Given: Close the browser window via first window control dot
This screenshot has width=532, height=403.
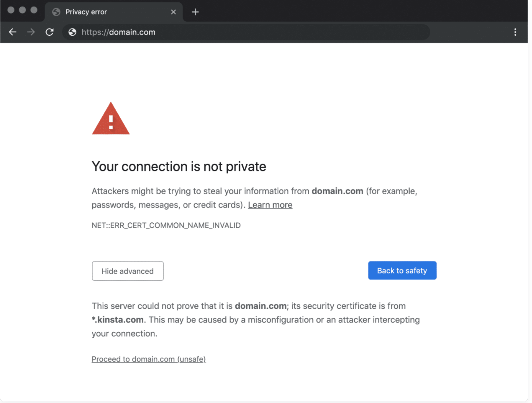Looking at the screenshot, I should tap(11, 10).
